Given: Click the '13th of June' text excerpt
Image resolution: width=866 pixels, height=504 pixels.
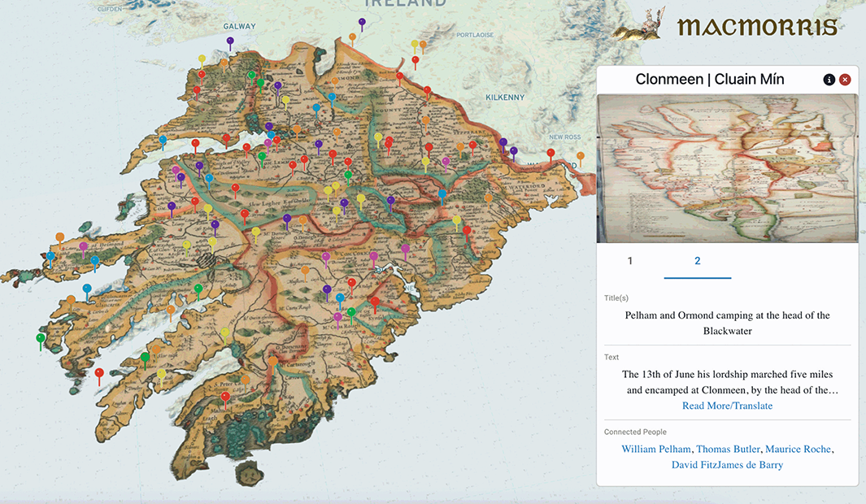Looking at the screenshot, I should [729, 382].
